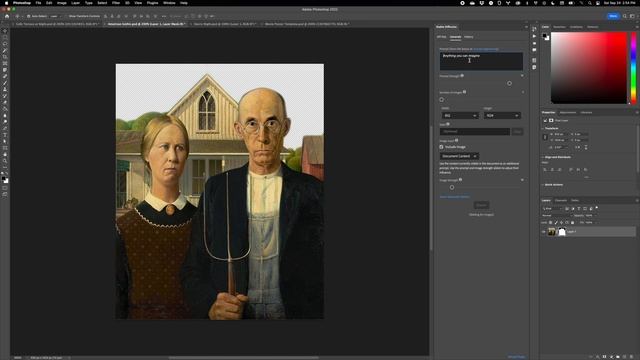Click the button right of Seed field
Screen dimensions: 640x360
517,131
